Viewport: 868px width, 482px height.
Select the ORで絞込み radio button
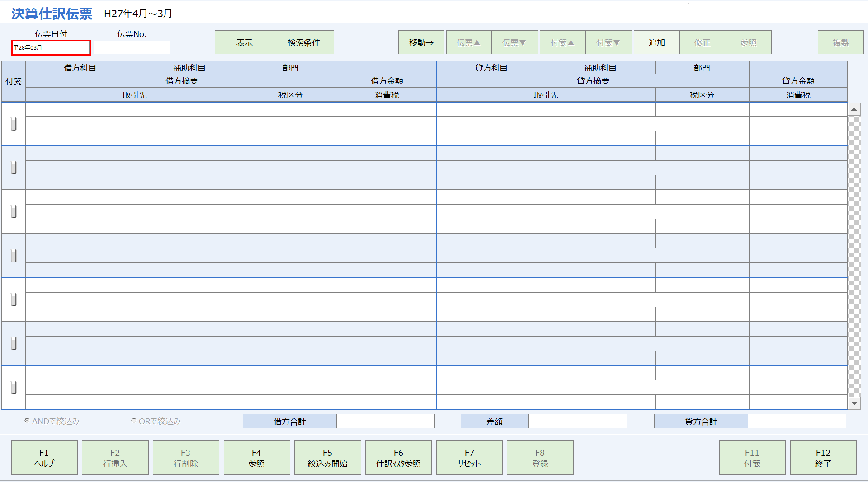134,421
